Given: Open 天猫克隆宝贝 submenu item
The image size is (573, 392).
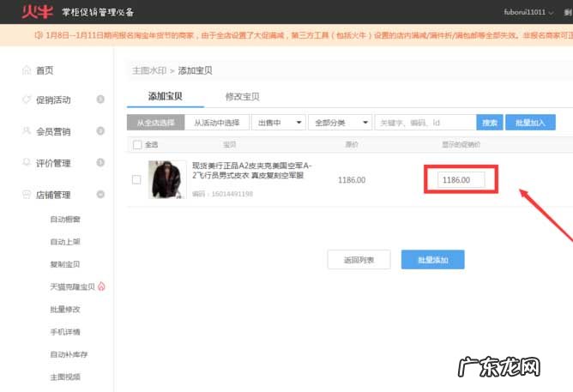Looking at the screenshot, I should pos(72,286).
